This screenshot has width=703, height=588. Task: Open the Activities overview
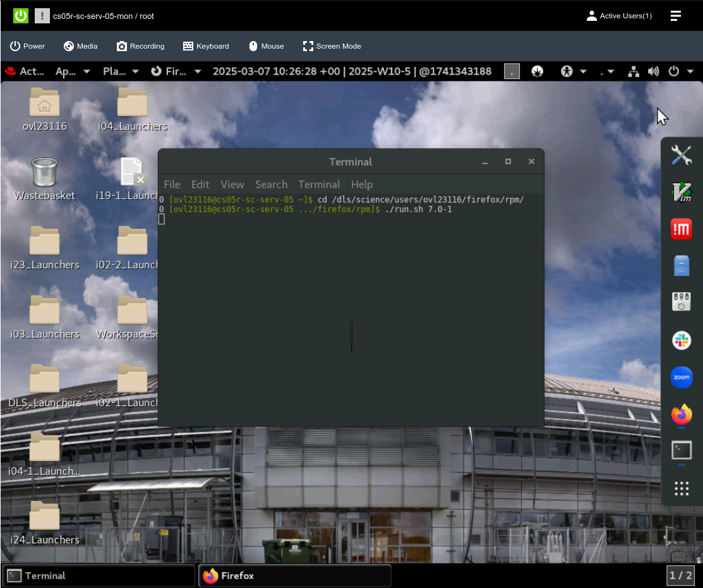click(25, 71)
